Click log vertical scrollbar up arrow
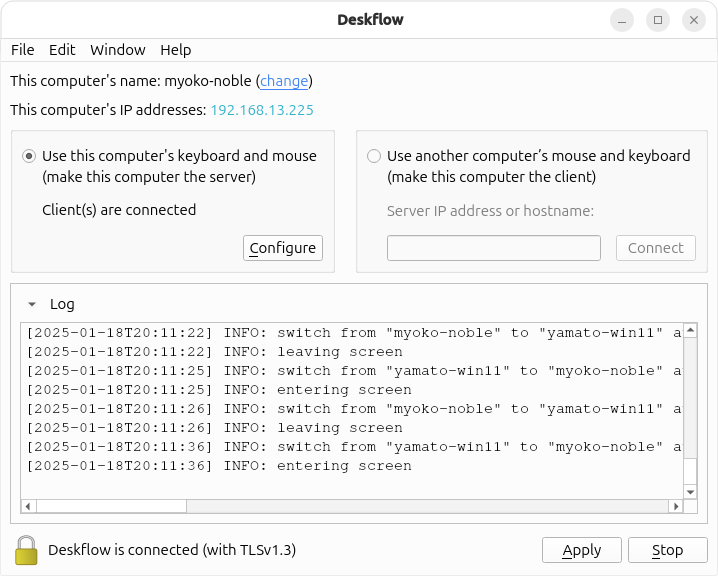This screenshot has width=718, height=576. 690,331
